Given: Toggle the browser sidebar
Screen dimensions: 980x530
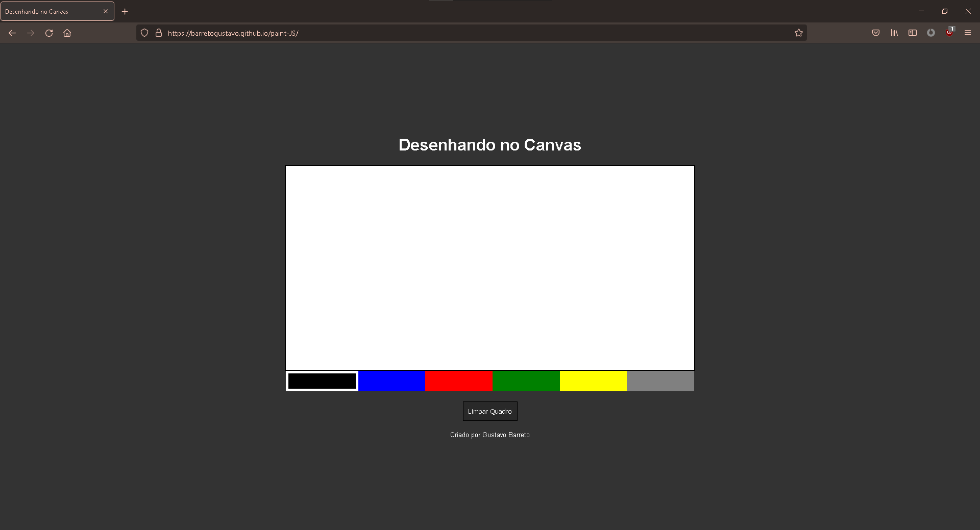Looking at the screenshot, I should point(913,33).
